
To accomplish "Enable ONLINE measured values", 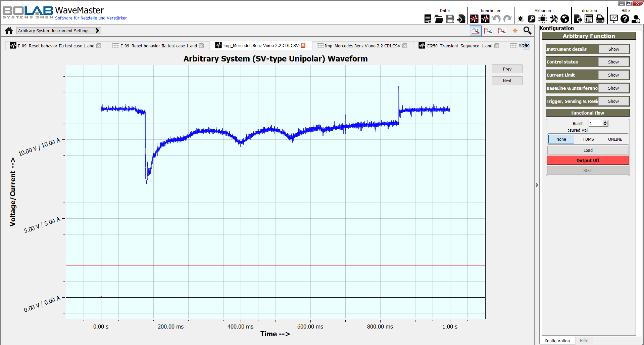I will [x=615, y=139].
